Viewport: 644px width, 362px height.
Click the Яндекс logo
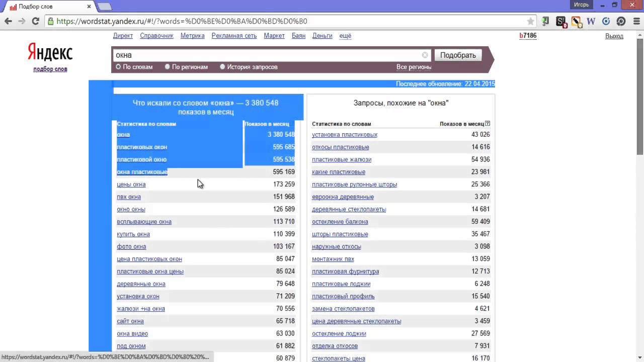[50, 52]
